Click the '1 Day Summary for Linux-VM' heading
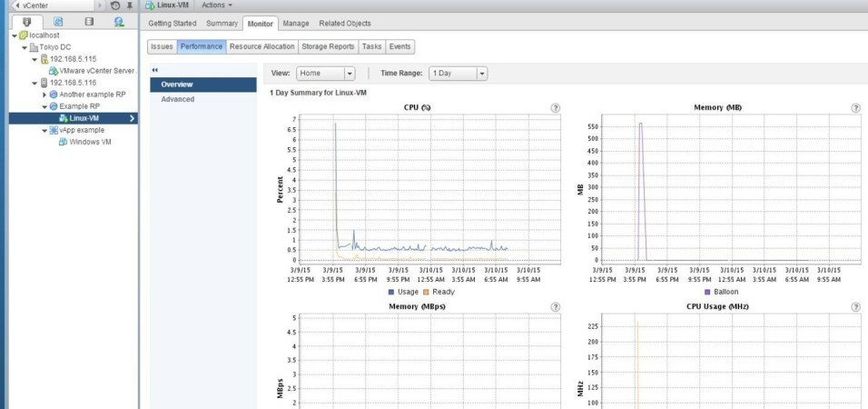 (x=318, y=93)
